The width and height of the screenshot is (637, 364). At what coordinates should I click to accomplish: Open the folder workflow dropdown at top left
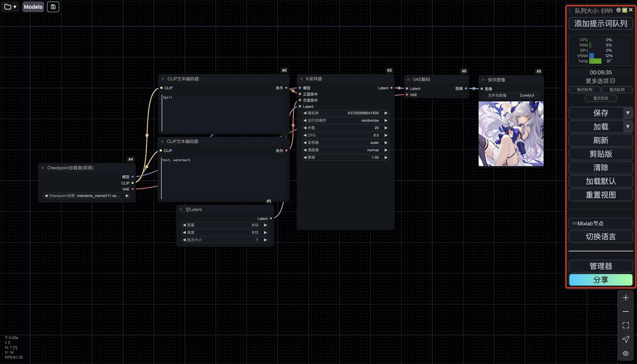coord(11,7)
